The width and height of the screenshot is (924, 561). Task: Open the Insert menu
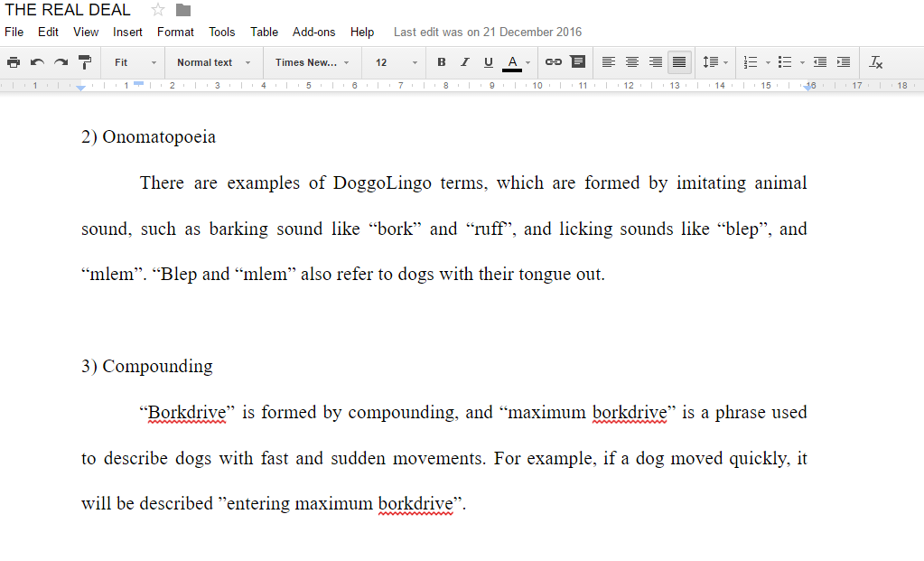pos(127,32)
